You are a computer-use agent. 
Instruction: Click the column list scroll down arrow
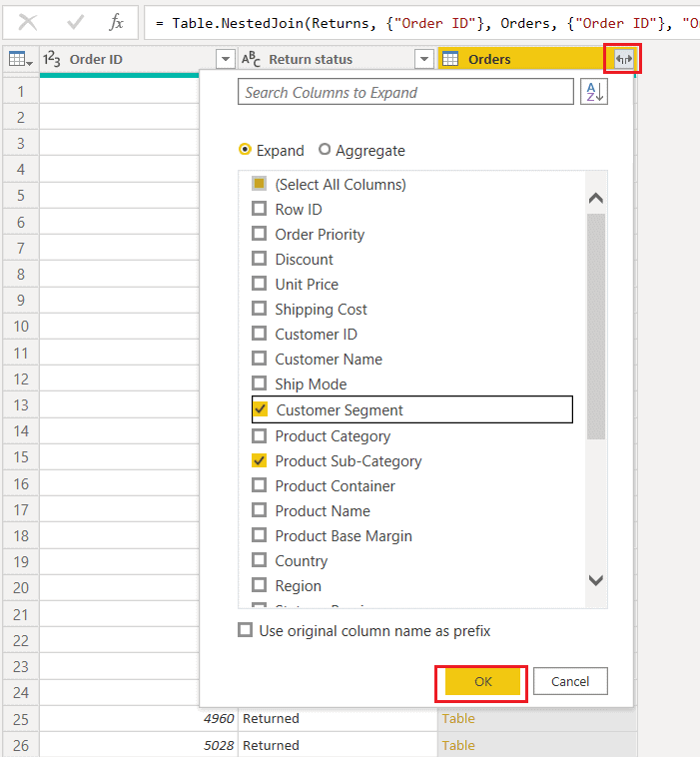pos(596,580)
